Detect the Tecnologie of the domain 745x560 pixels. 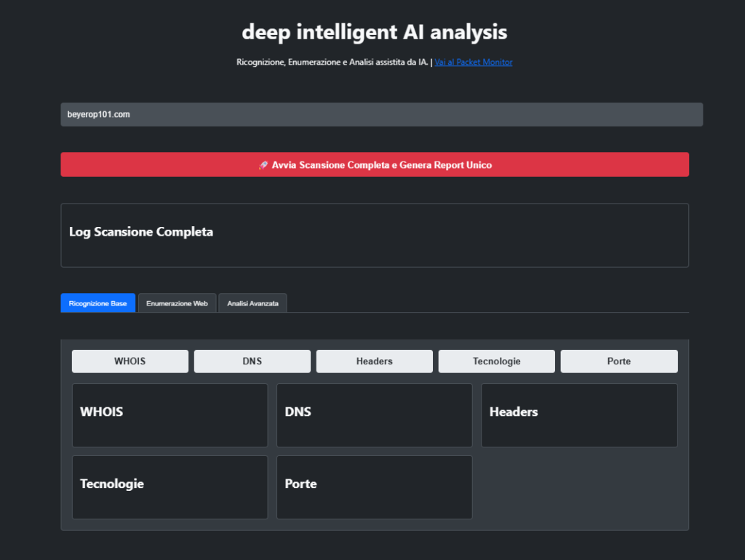point(496,361)
